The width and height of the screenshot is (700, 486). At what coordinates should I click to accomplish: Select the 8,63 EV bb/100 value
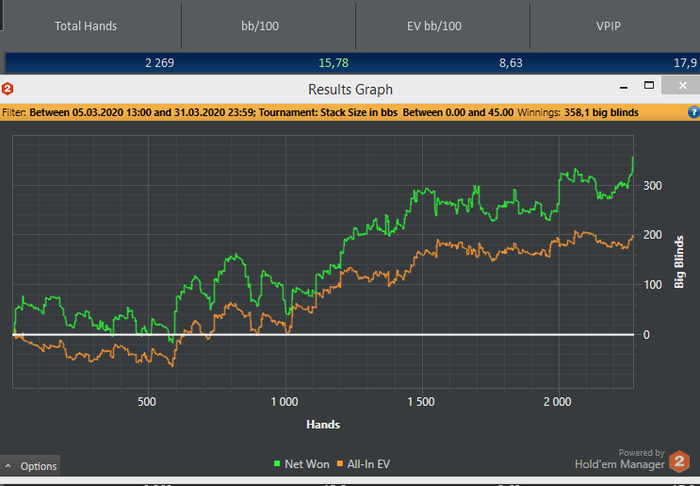click(510, 63)
